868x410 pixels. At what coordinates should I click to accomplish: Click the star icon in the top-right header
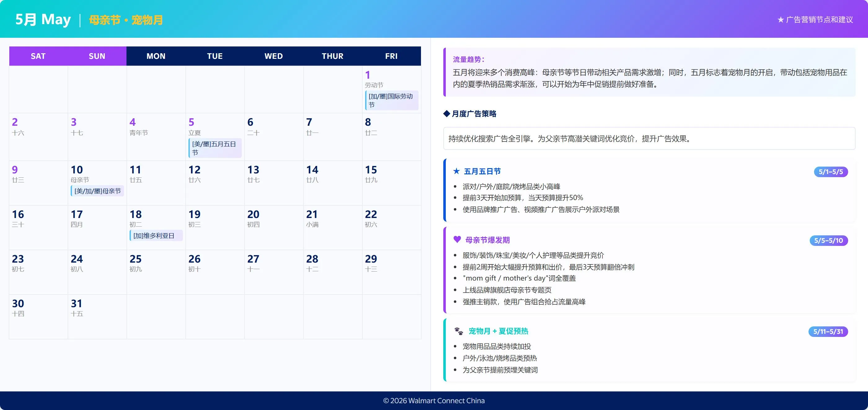click(x=780, y=20)
